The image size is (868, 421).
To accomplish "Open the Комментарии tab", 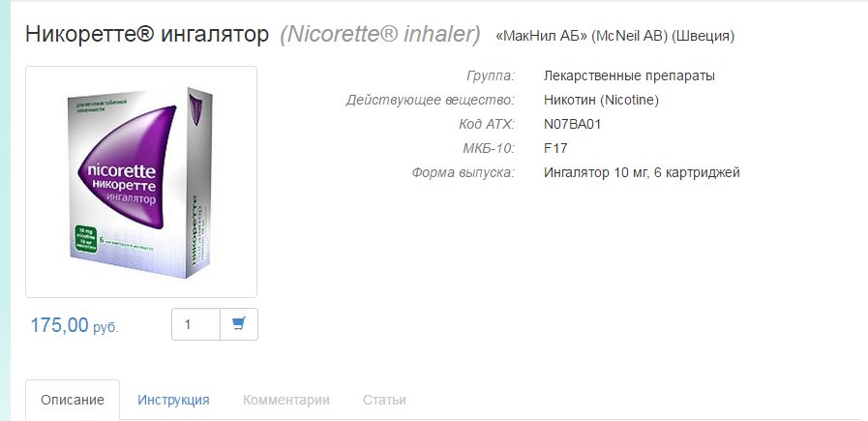I will [x=286, y=400].
